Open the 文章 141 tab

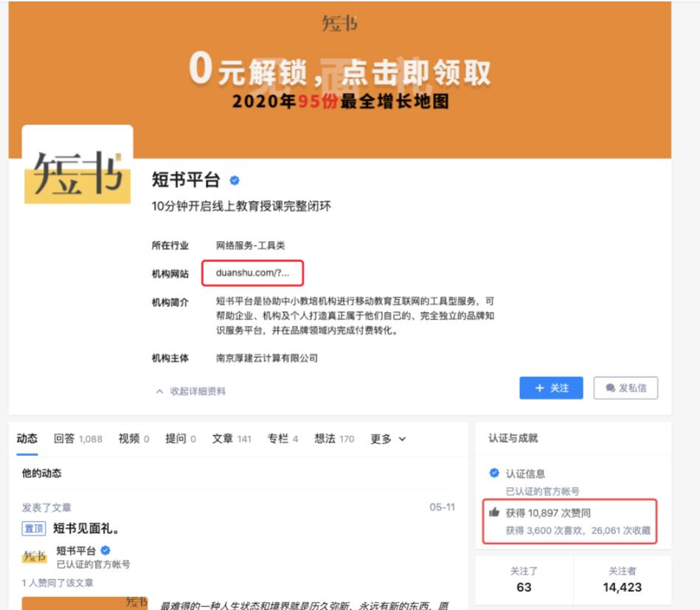(x=232, y=439)
